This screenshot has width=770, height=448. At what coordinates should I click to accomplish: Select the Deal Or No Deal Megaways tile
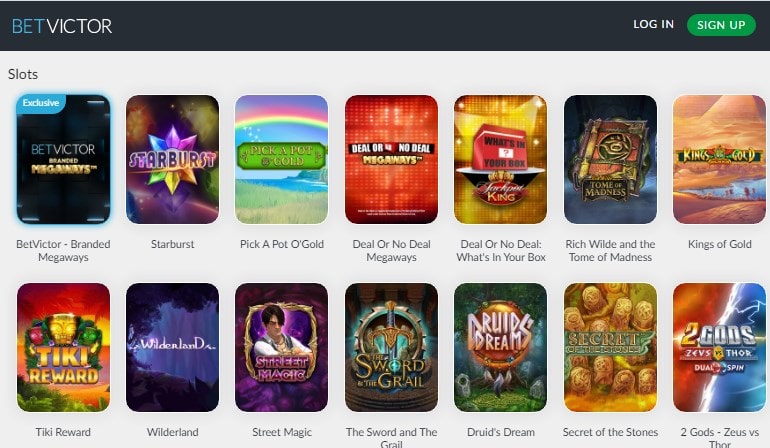tap(391, 159)
